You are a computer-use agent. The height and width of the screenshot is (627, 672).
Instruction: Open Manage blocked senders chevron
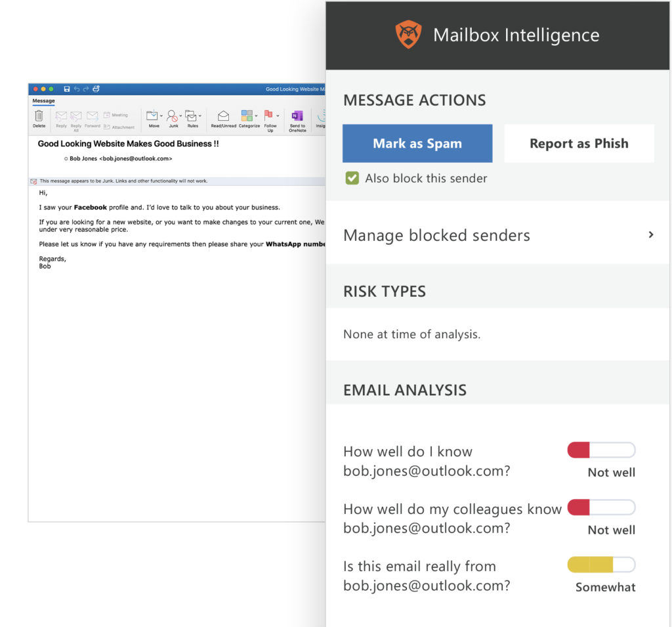651,234
